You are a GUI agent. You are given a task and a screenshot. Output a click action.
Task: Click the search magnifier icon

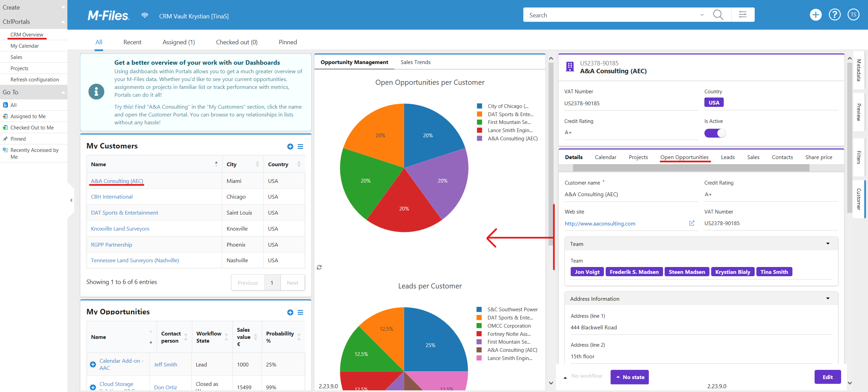(x=718, y=15)
